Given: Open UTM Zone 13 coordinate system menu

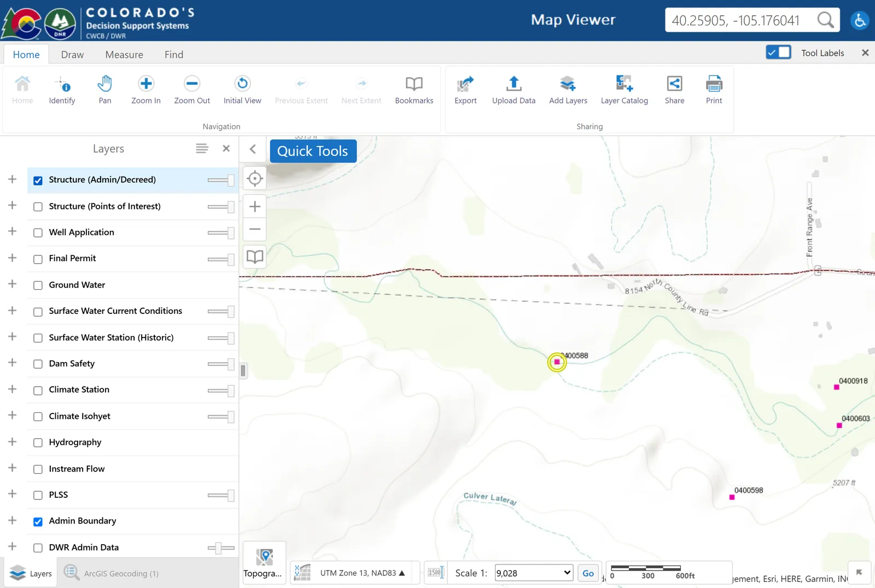Looking at the screenshot, I should click(x=362, y=573).
